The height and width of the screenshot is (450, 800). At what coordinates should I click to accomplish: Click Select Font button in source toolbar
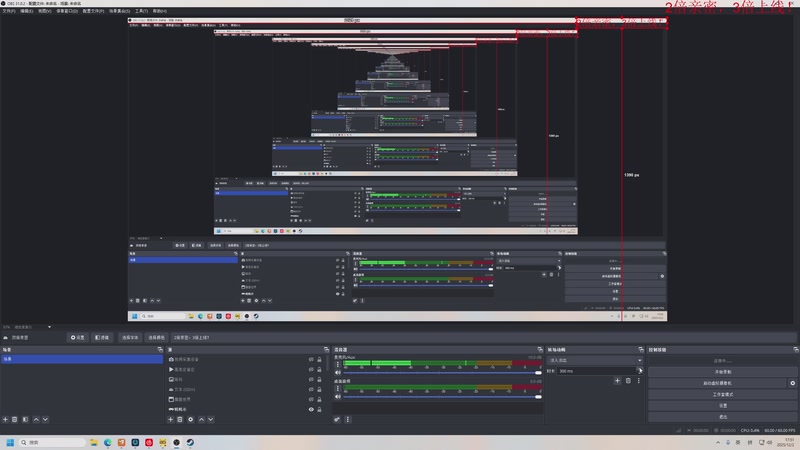pyautogui.click(x=130, y=337)
